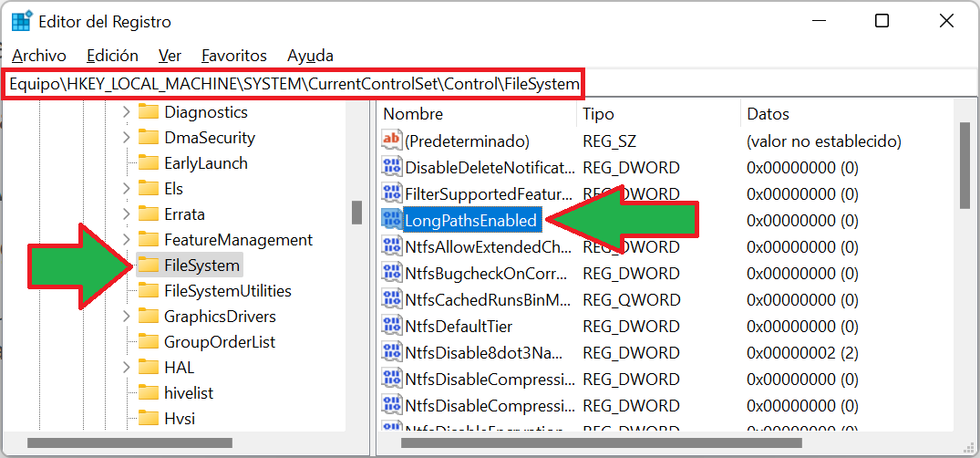Open the Archivo menu
This screenshot has width=980, height=458.
[39, 55]
